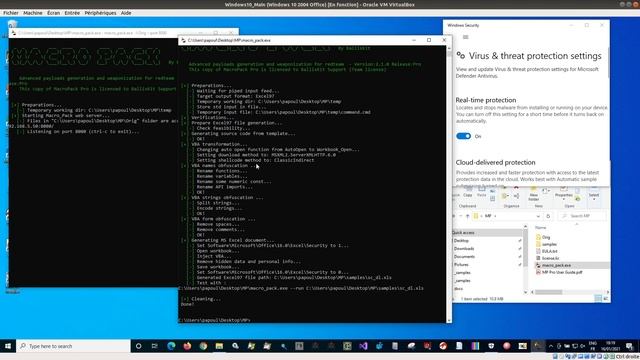Click the macro_pack.exe console title bar icon
Screen dimensions: 640x360
[183, 40]
